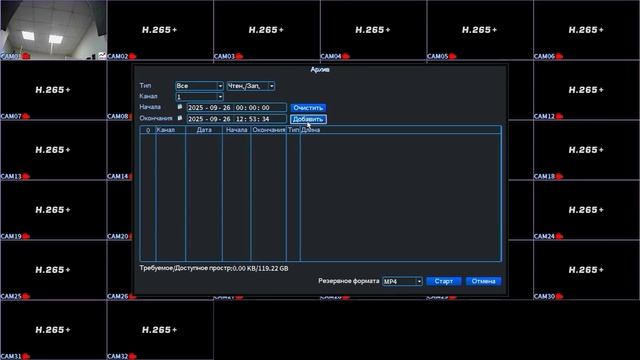Open the calendar icon beside Окончания field
Image resolution: width=640 pixels, height=360 pixels.
coord(180,118)
